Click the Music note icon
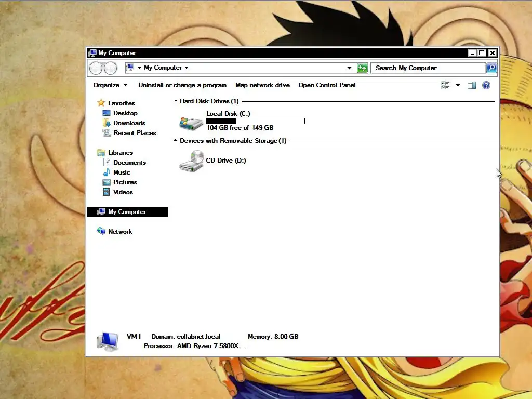Image resolution: width=532 pixels, height=399 pixels. tap(107, 172)
